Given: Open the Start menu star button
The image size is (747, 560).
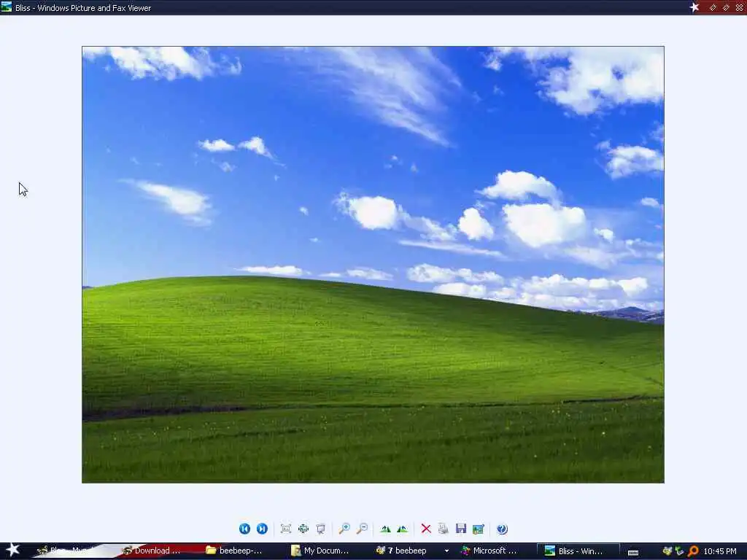Looking at the screenshot, I should point(12,550).
